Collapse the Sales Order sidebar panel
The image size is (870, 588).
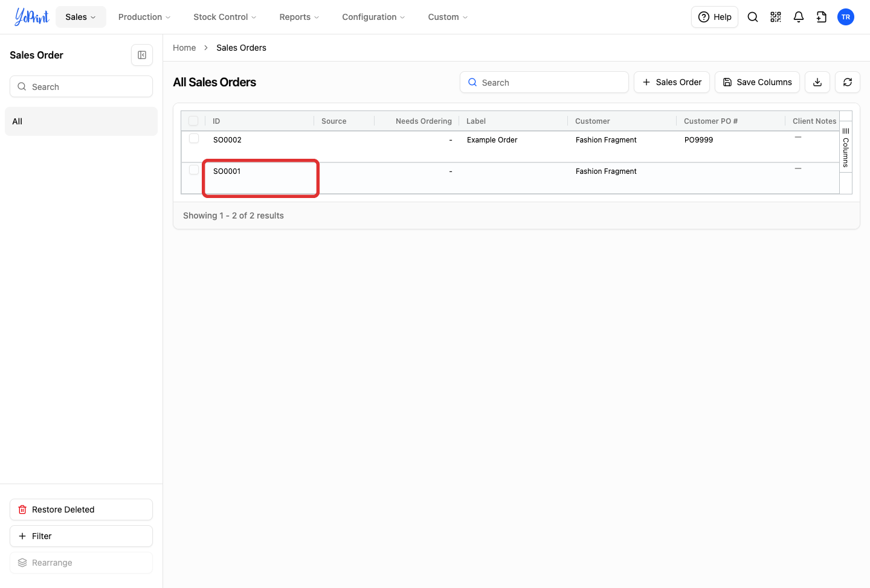click(142, 55)
